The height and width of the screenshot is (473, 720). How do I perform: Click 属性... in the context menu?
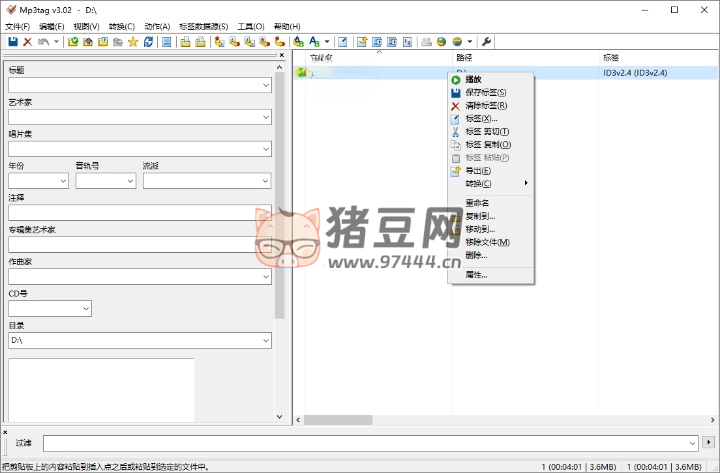click(x=476, y=274)
